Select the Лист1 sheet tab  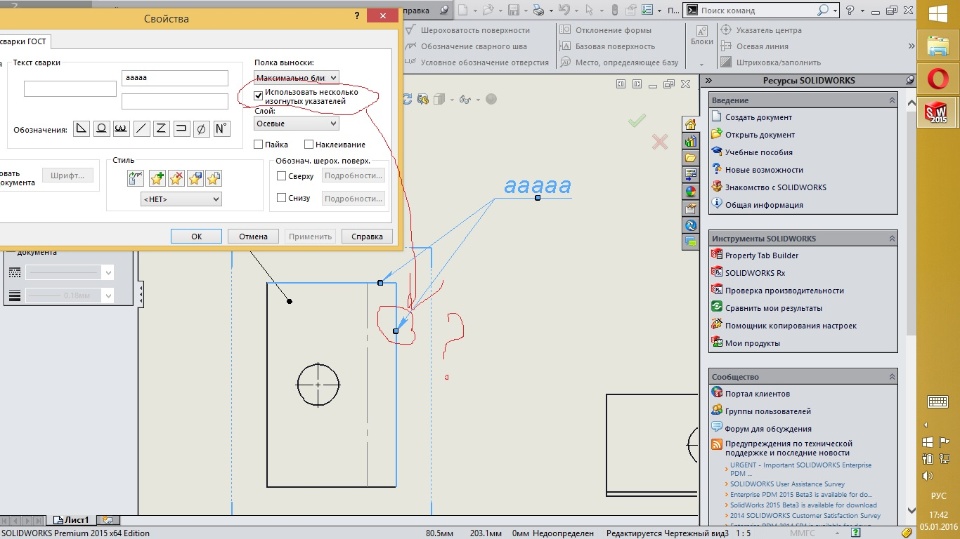pos(72,520)
